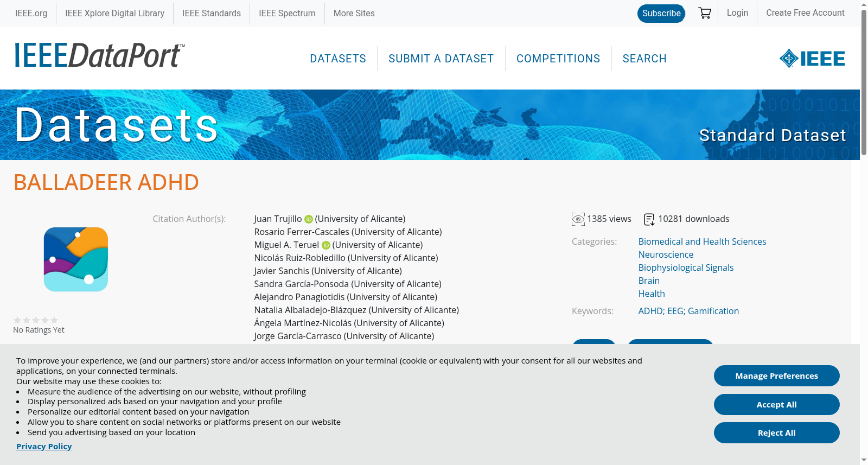Click author Juan Trujillo's name
Image resolution: width=868 pixels, height=465 pixels.
tap(278, 219)
